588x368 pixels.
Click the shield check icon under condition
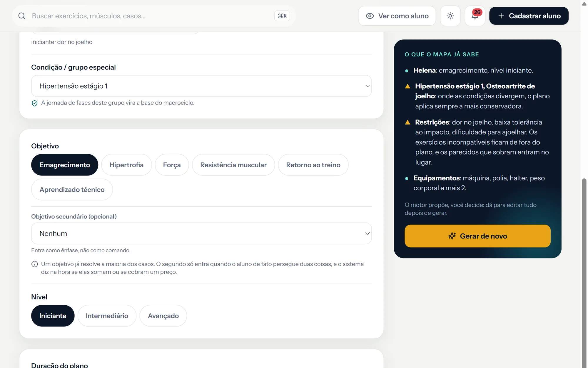[34, 103]
